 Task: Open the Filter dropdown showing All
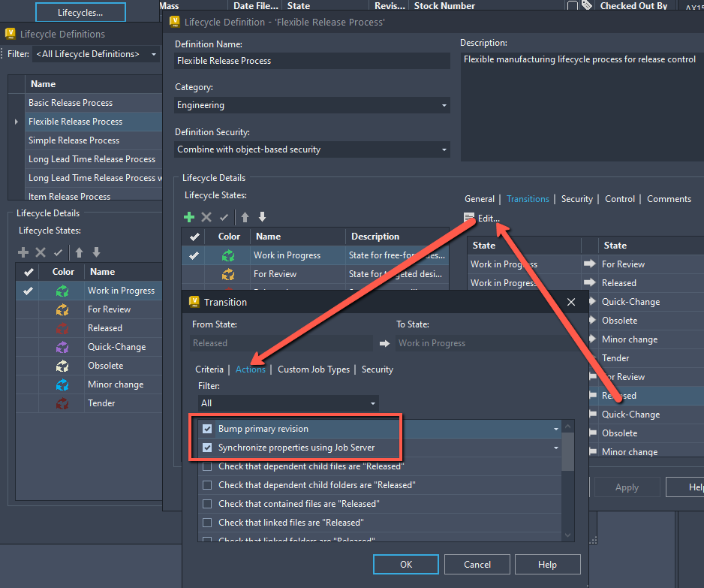tap(372, 403)
